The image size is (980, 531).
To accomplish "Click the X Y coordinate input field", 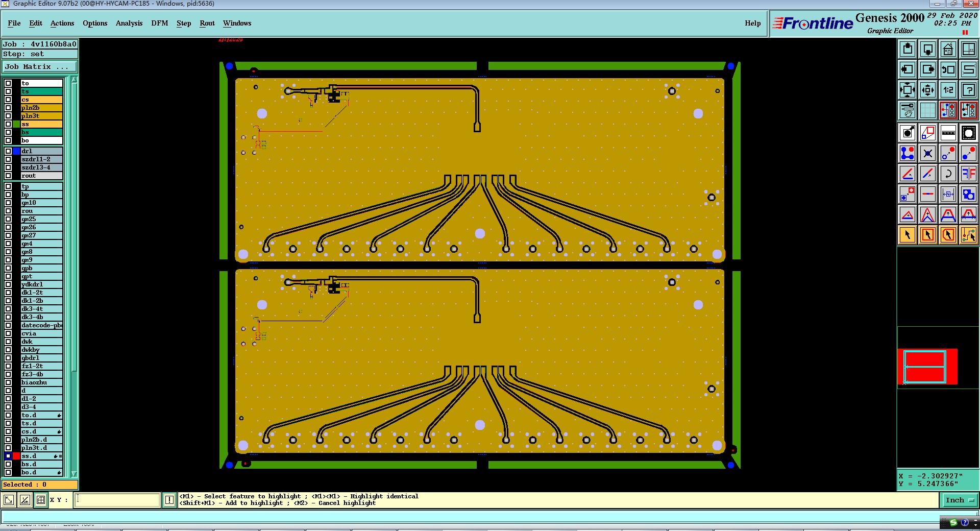I will (118, 500).
